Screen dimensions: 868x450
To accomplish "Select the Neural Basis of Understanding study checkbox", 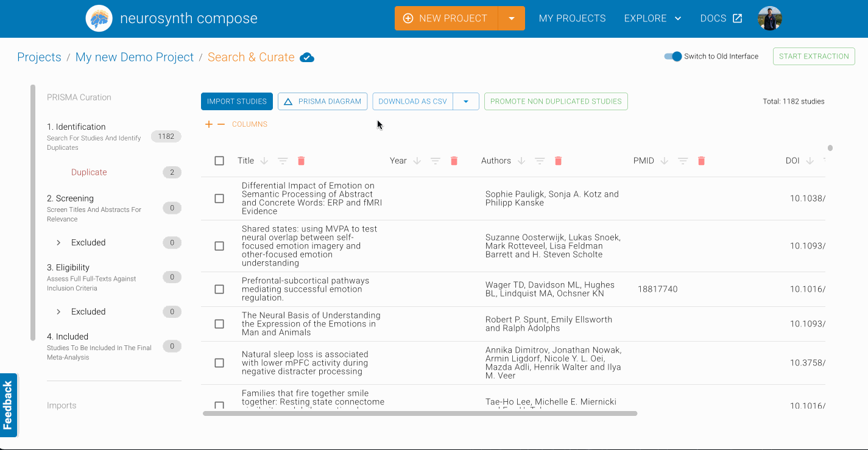I will click(x=219, y=324).
